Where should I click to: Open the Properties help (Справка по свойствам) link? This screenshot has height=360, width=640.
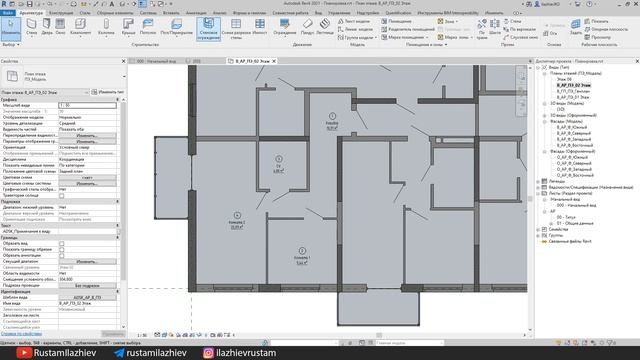click(21, 334)
